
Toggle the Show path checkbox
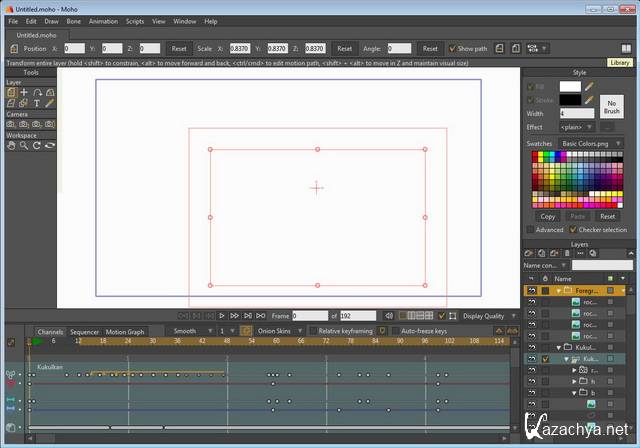point(452,48)
